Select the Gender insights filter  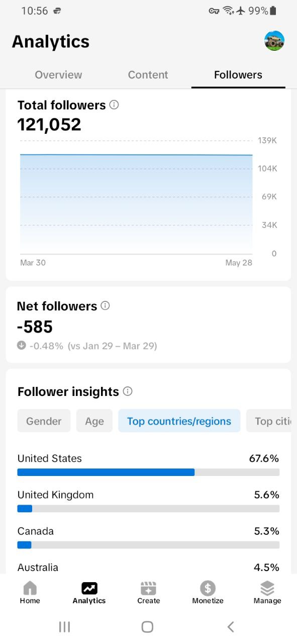44,421
